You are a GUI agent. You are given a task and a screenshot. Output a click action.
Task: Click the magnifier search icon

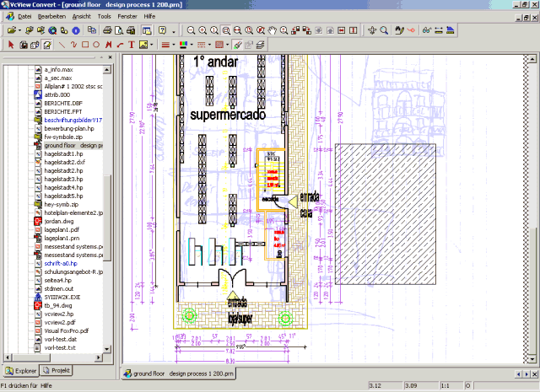pyautogui.click(x=384, y=30)
